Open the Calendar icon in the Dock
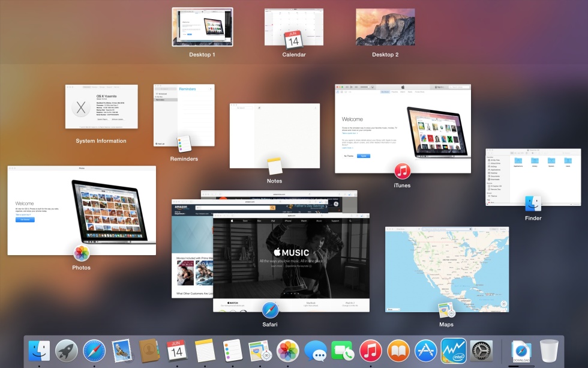The width and height of the screenshot is (588, 368). coord(176,351)
